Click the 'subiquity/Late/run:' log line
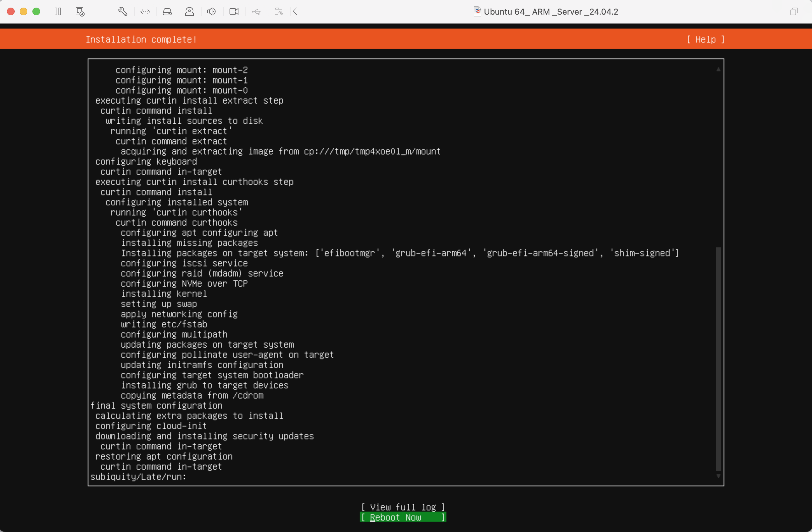 tap(138, 477)
